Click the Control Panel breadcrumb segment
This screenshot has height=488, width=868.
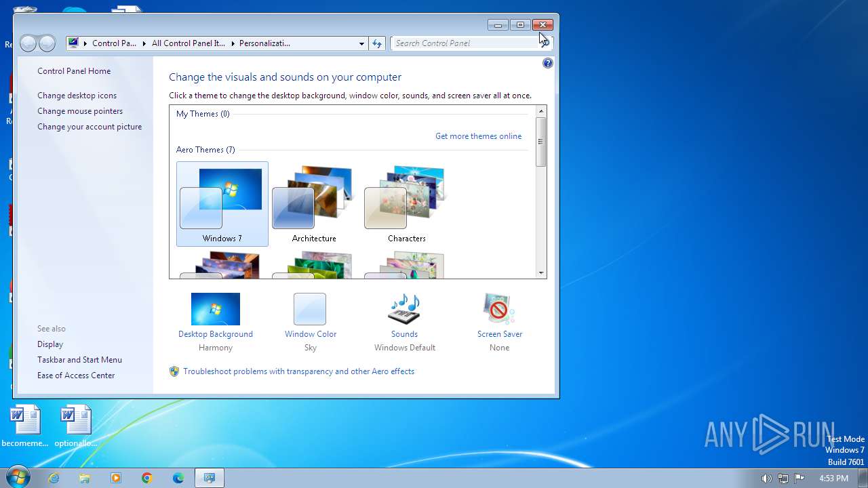[114, 43]
